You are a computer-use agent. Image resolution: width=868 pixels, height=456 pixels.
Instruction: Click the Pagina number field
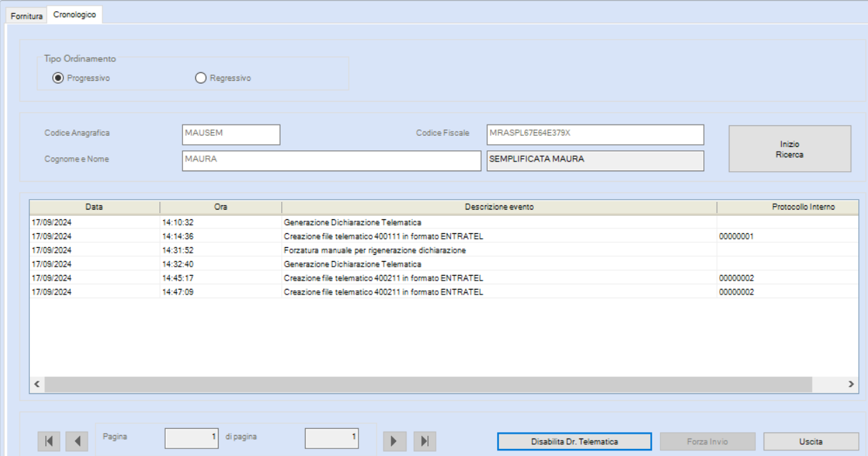(x=191, y=438)
